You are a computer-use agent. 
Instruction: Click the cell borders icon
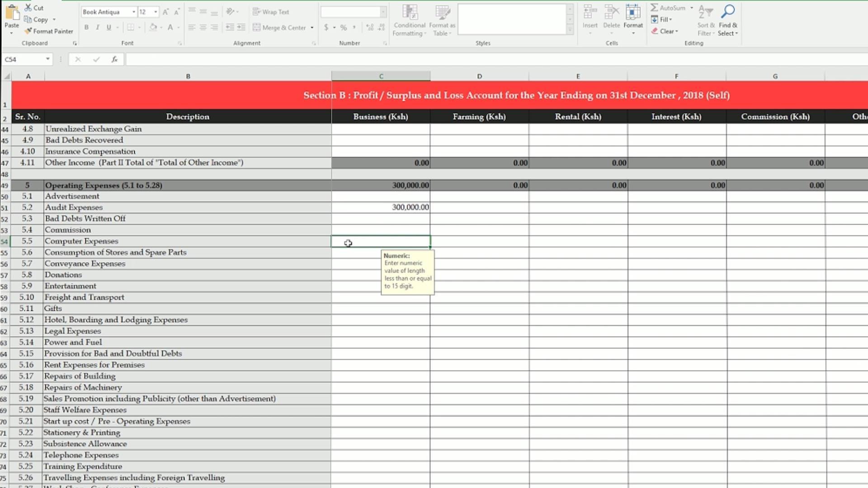131,28
